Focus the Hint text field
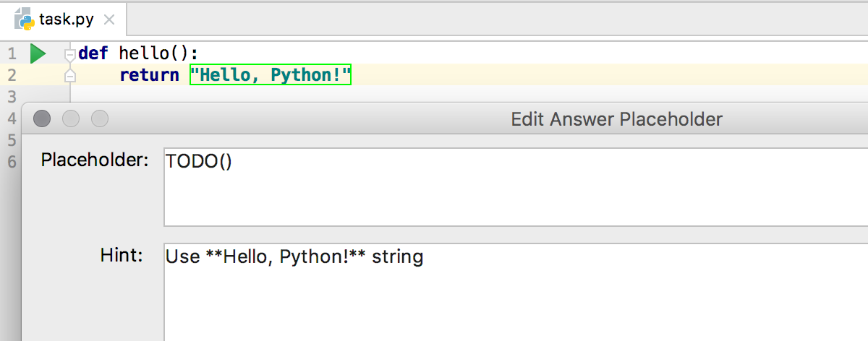This screenshot has width=868, height=341. pyautogui.click(x=516, y=292)
